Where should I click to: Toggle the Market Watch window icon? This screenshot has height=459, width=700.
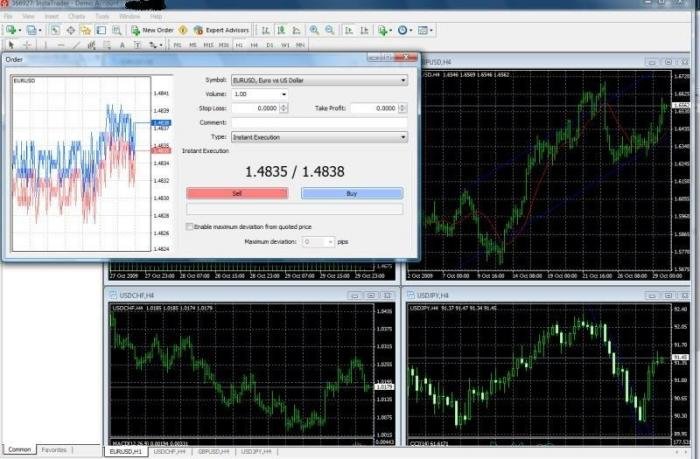click(x=55, y=30)
